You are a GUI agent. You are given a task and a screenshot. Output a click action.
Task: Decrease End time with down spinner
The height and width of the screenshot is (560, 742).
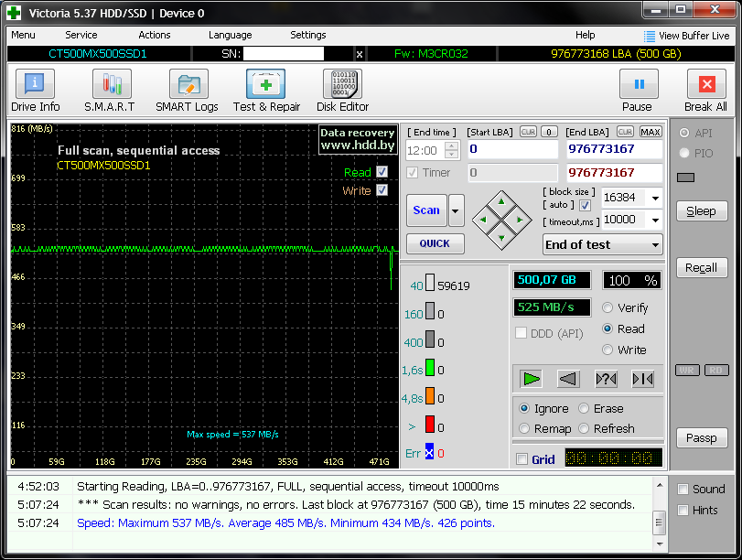452,155
